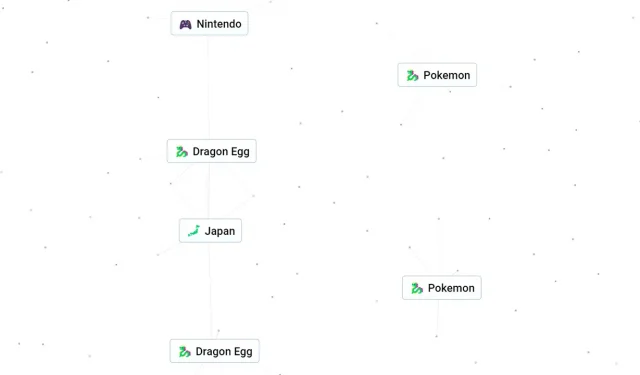Select the Japan element label
This screenshot has height=375, width=640.
[x=220, y=231]
